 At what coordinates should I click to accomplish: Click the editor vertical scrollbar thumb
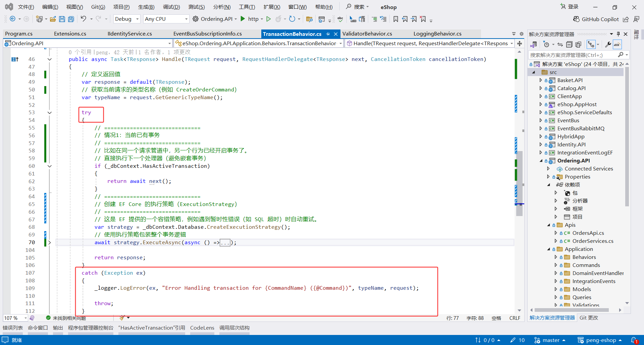(x=519, y=183)
